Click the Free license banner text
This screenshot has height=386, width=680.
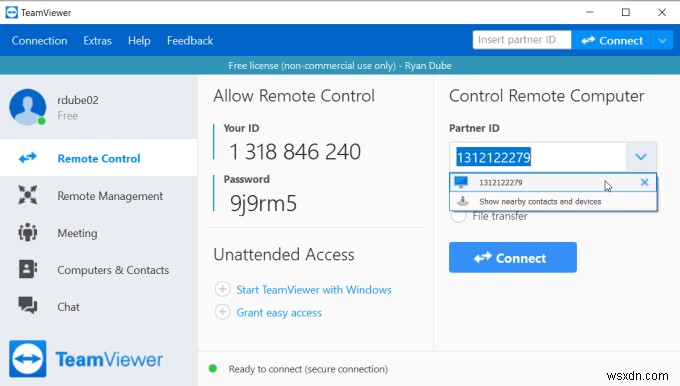(340, 65)
